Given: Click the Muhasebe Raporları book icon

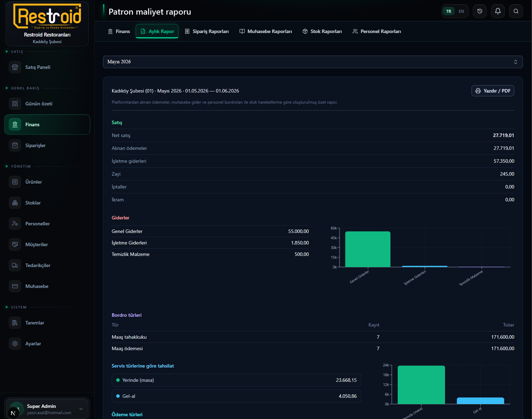Looking at the screenshot, I should (x=242, y=31).
